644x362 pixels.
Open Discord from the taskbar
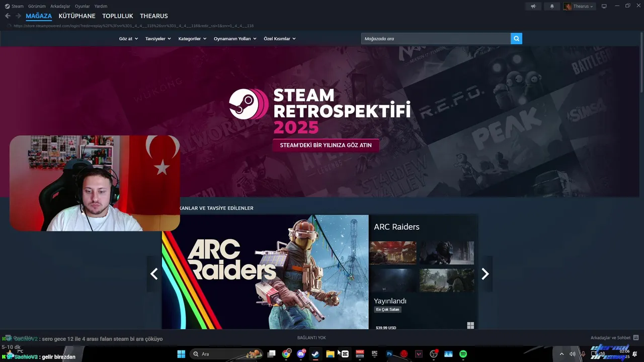coord(301,354)
